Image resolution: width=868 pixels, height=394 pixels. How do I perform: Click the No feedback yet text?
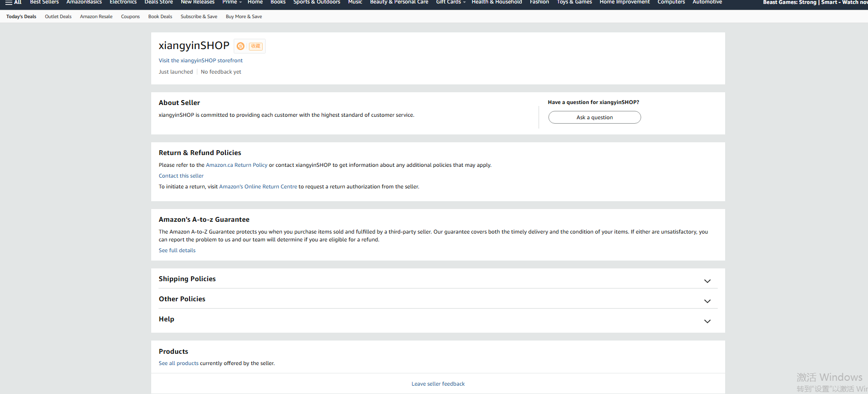click(x=221, y=72)
